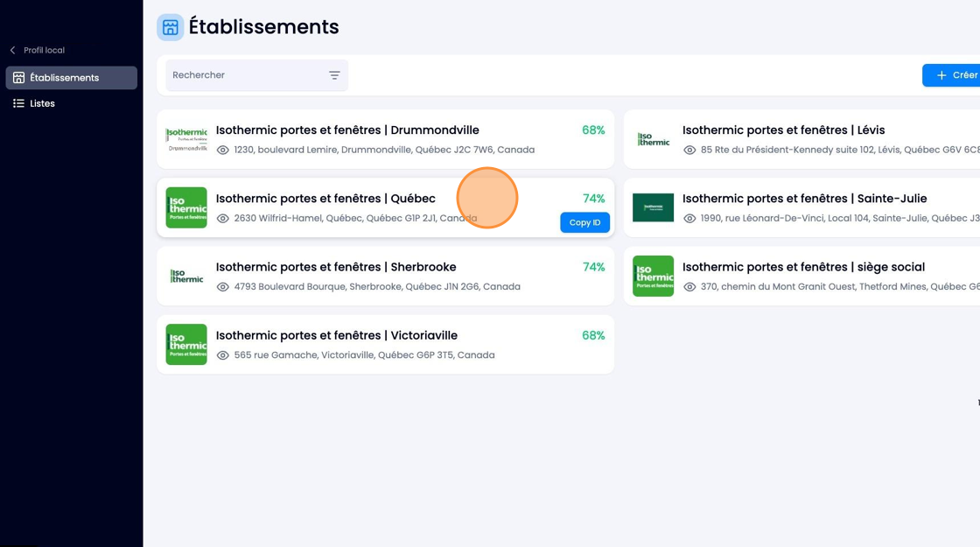Click the Copy ID button

(585, 222)
